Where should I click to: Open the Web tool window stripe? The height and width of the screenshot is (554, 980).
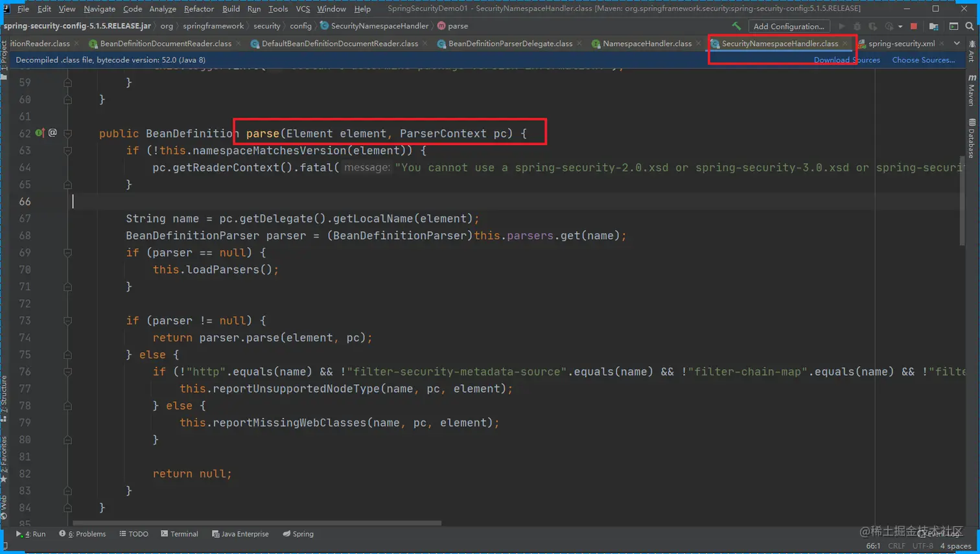coord(4,508)
